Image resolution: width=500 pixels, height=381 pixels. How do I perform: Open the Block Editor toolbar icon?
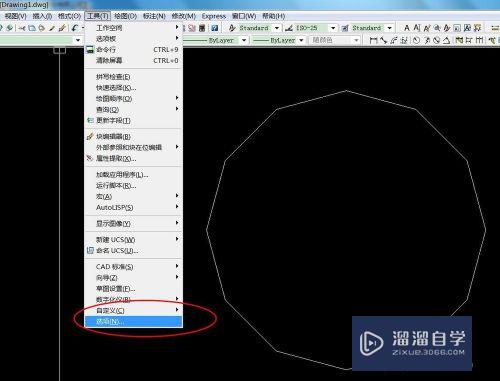(x=62, y=28)
